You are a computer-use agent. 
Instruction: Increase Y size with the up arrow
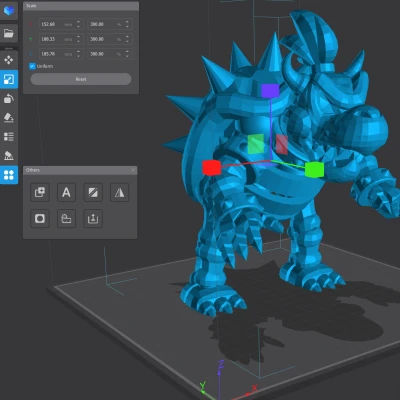click(x=78, y=37)
